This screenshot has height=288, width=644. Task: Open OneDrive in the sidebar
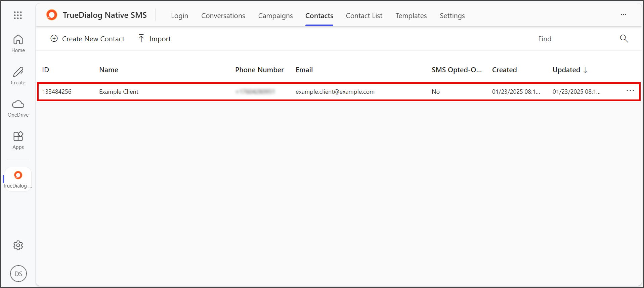(18, 108)
